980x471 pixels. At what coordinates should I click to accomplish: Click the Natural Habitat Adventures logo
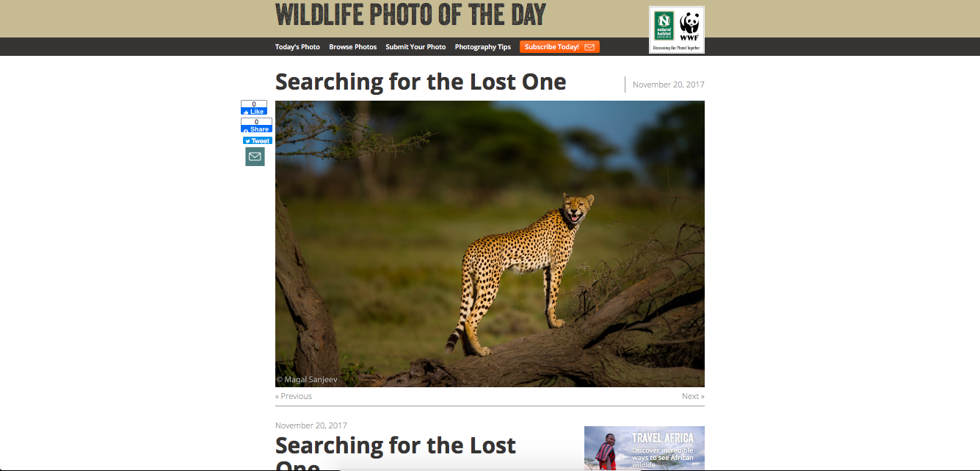(664, 26)
